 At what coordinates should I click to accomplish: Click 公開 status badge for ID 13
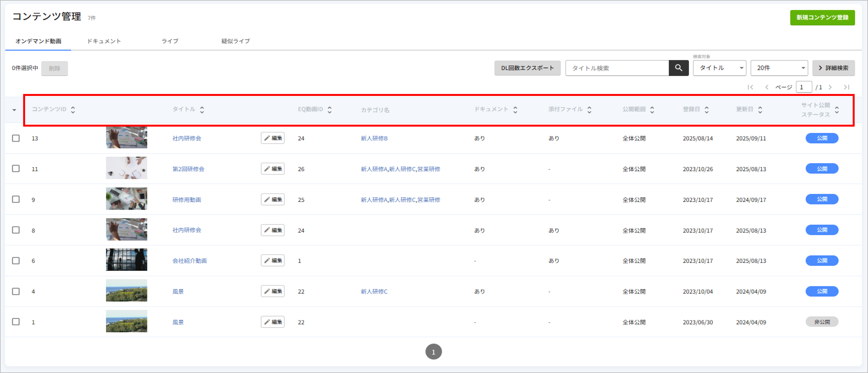tap(822, 138)
